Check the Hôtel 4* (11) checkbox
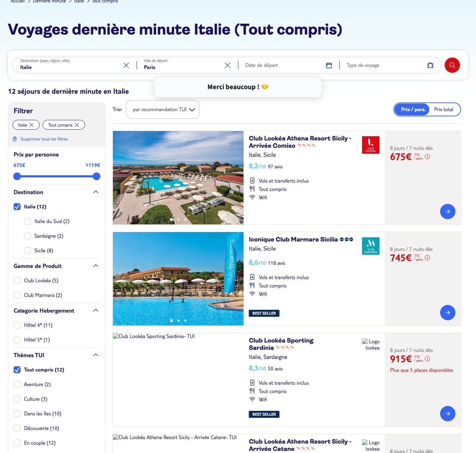 coord(17,325)
